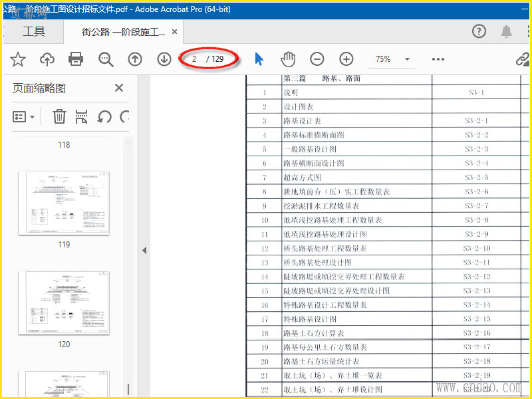The width and height of the screenshot is (532, 399).
Task: Choose the arrow Selection tool
Action: click(259, 59)
